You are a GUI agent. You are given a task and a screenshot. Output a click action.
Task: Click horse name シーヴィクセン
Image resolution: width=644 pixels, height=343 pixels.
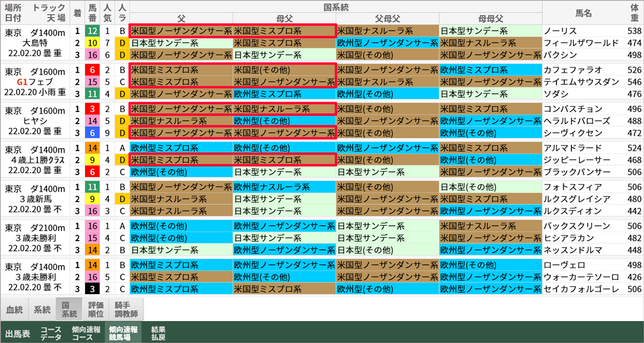tap(572, 133)
